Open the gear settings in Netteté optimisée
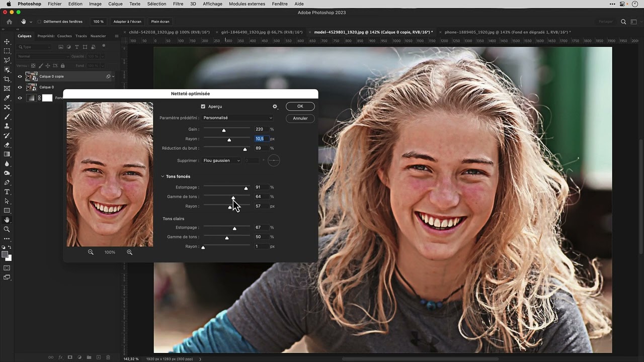644x362 pixels. coord(275,107)
